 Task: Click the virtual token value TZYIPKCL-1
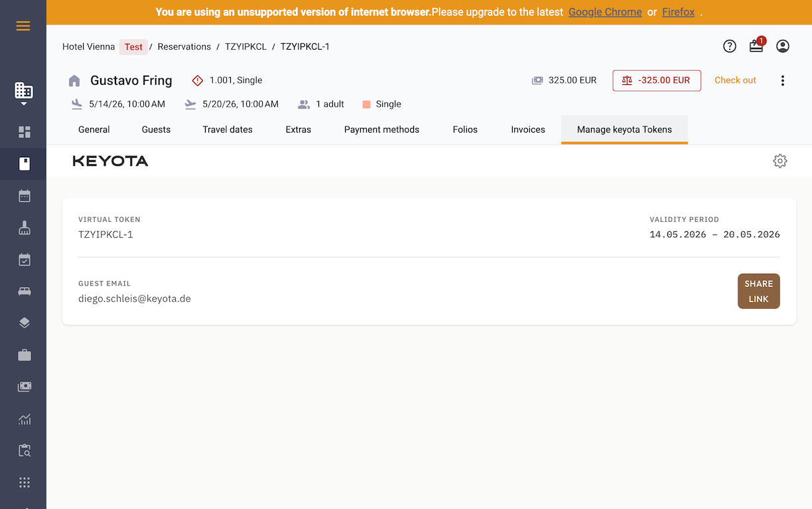(x=105, y=235)
